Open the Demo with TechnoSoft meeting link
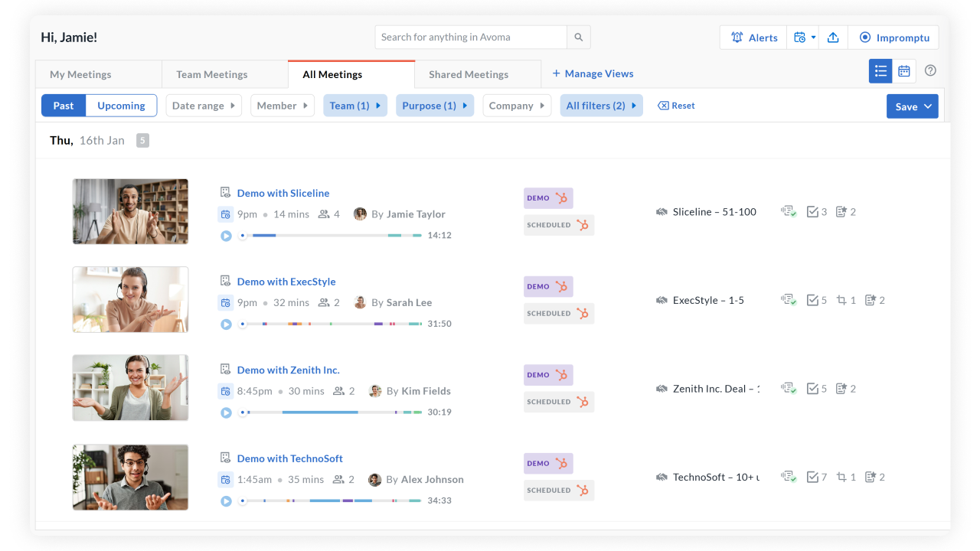The width and height of the screenshot is (980, 551). 289,458
